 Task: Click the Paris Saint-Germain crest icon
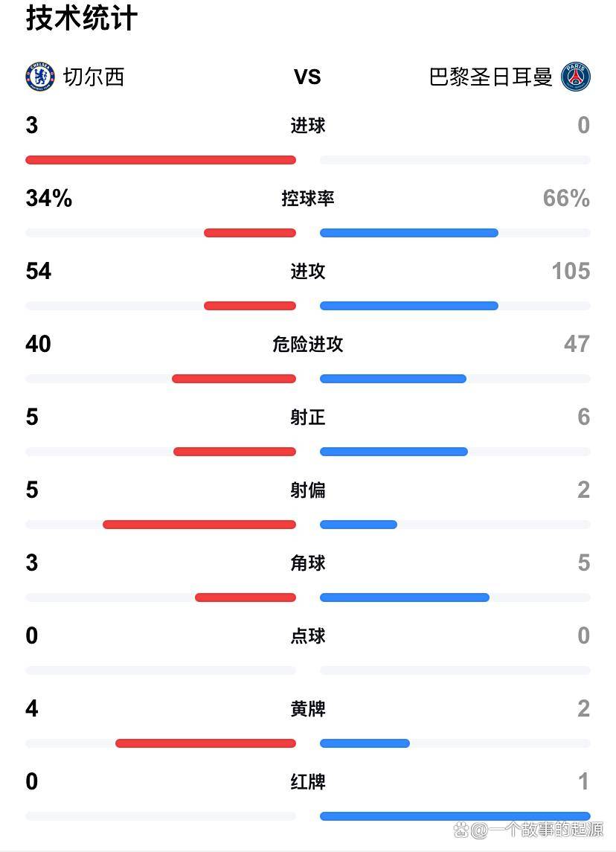click(575, 77)
